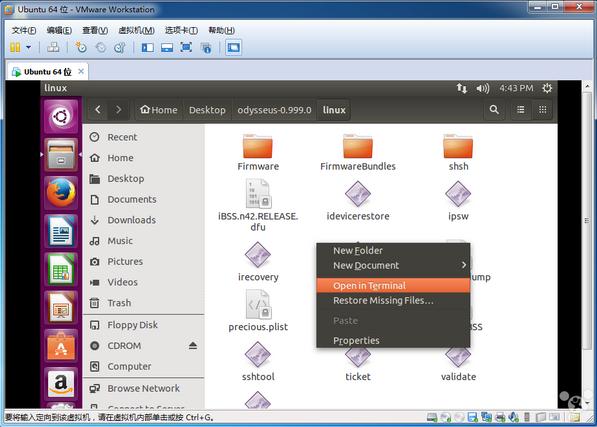This screenshot has height=427, width=597.
Task: Go forward with the right arrow button
Action: (x=118, y=110)
